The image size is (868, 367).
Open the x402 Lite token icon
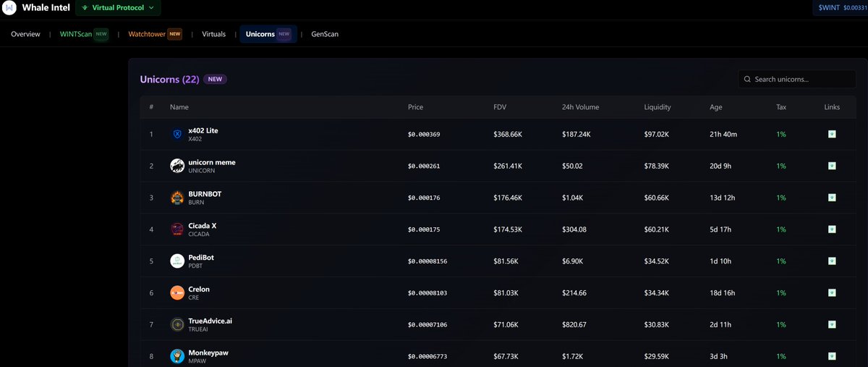coord(177,134)
